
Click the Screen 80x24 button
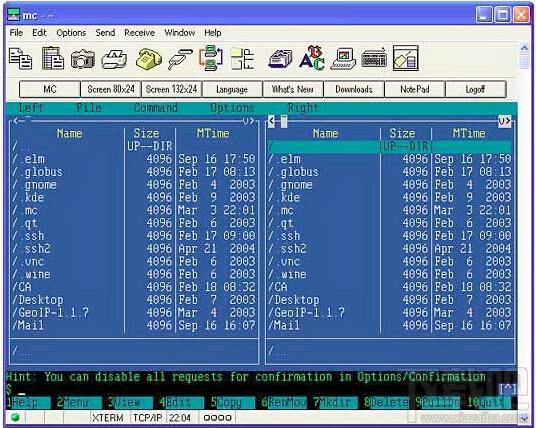point(111,89)
